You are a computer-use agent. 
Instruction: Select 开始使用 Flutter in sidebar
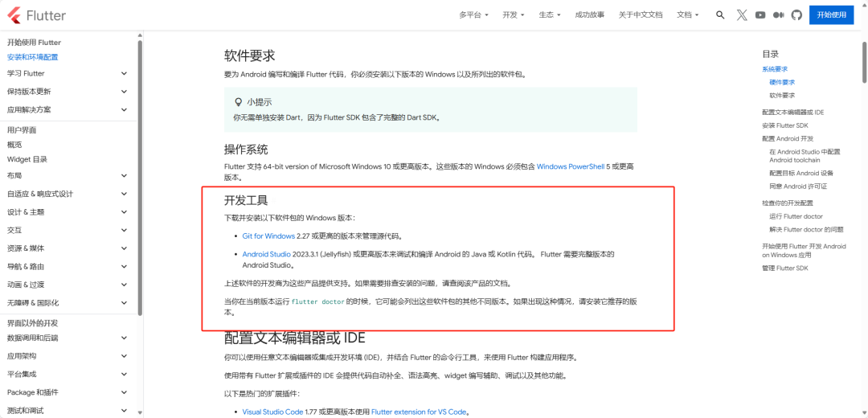[x=34, y=43]
